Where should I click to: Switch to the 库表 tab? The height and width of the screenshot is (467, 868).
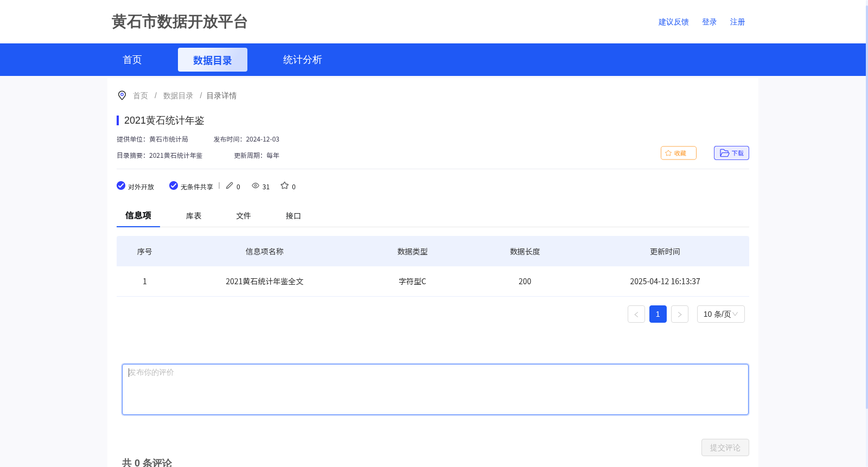[194, 216]
